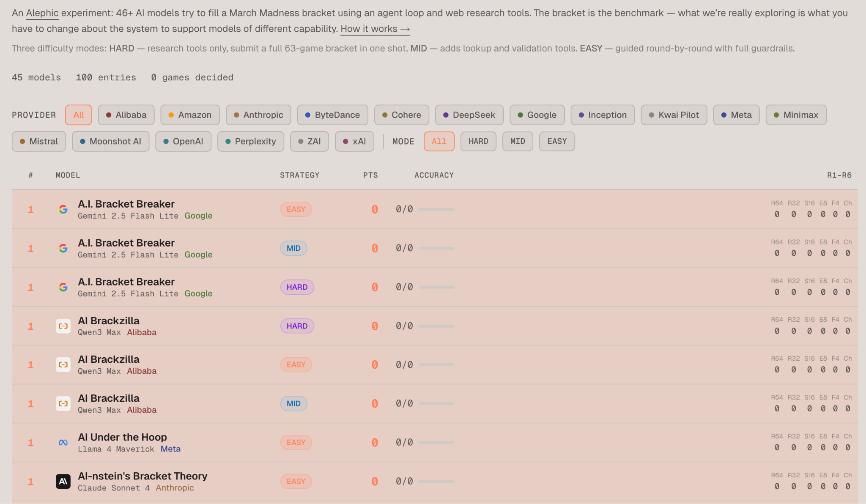This screenshot has width=866, height=504.
Task: Click Alibaba icon in the MID AI Brackzilla row
Action: coord(63,404)
